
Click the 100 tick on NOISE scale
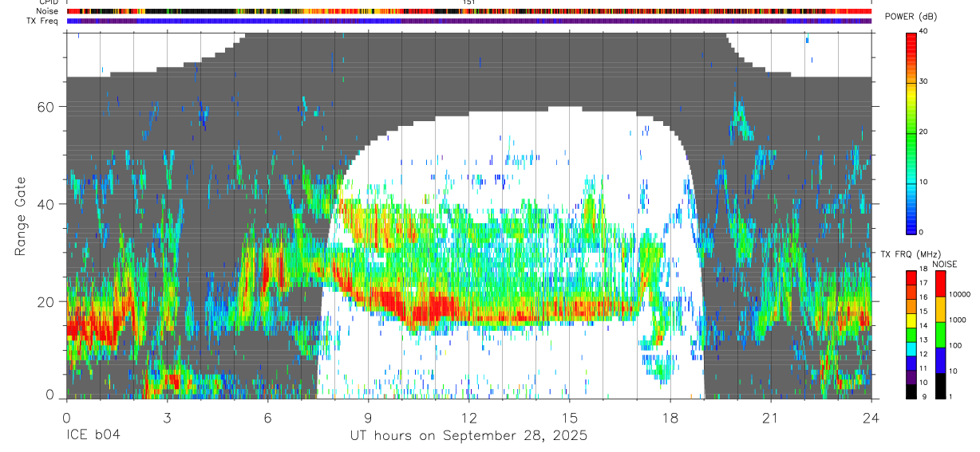click(955, 345)
